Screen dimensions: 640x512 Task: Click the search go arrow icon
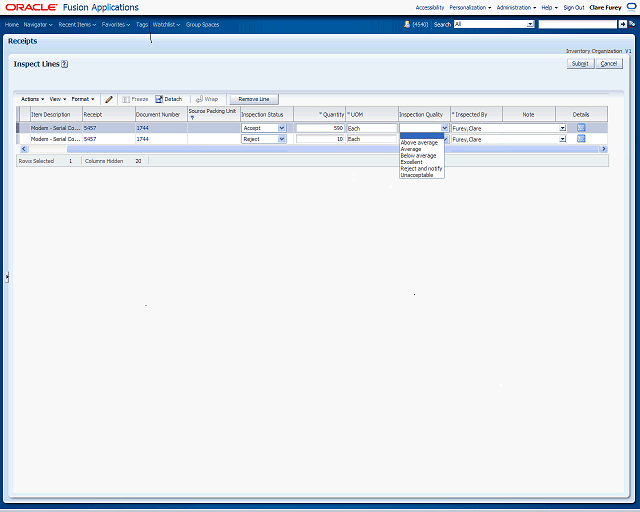[622, 23]
